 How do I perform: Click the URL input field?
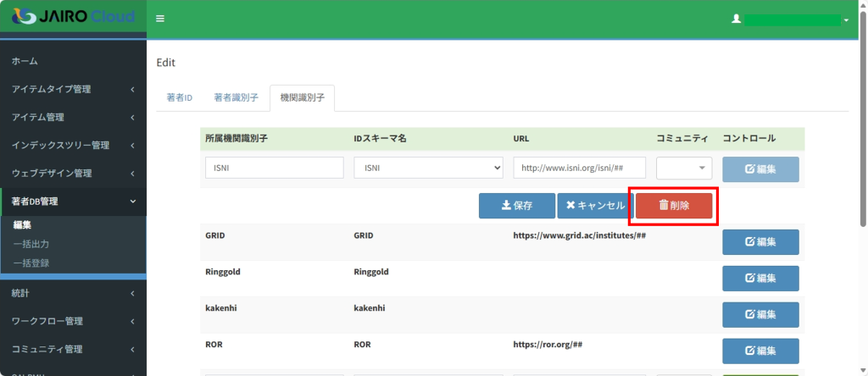pos(580,168)
